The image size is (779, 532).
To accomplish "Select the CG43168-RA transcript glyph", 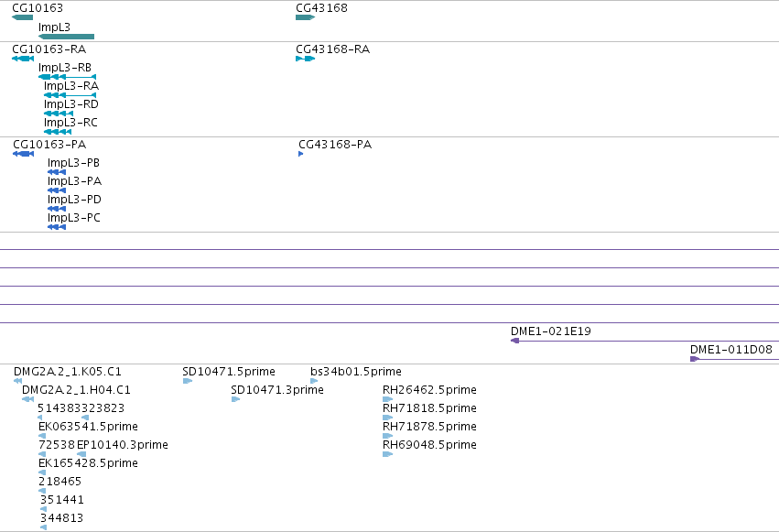I will (x=305, y=59).
